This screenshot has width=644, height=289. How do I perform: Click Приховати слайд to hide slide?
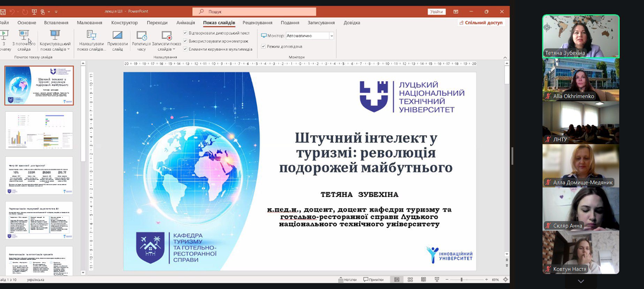(x=117, y=40)
